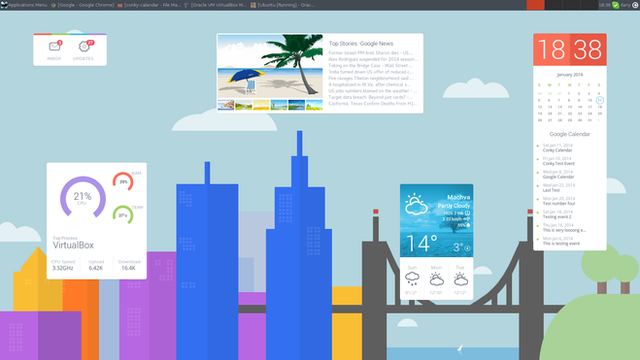640x360 pixels.
Task: Open the Inbox mail icon
Action: pyautogui.click(x=54, y=47)
